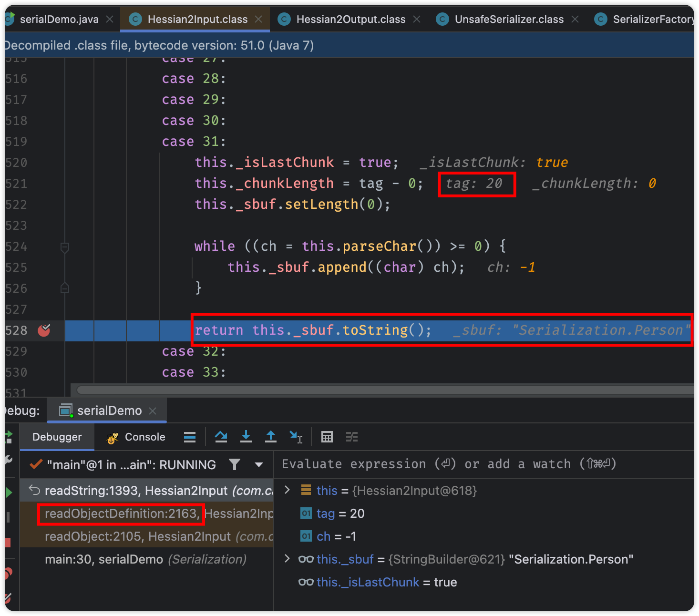This screenshot has width=699, height=616.
Task: Close the Hessian2Output.class tab
Action: pyautogui.click(x=417, y=19)
